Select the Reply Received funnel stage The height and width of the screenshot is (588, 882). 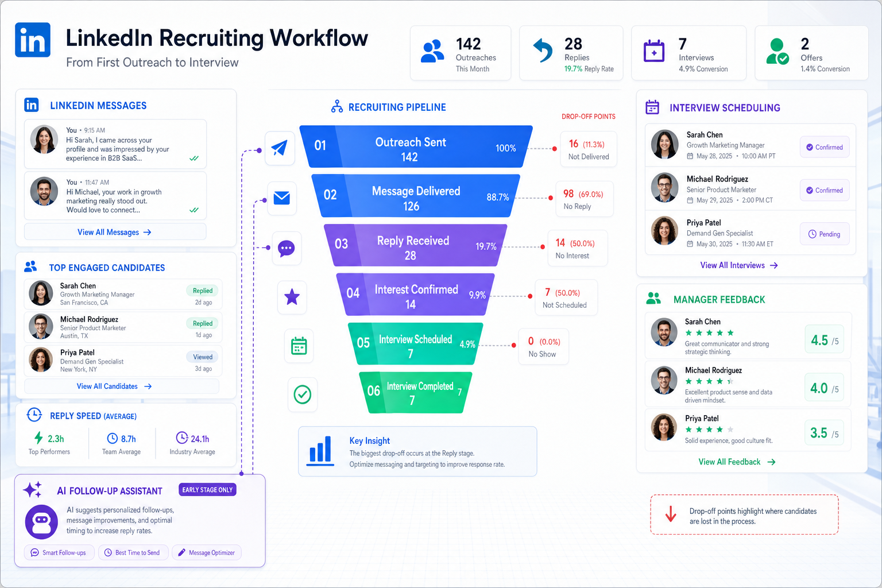[x=416, y=245]
